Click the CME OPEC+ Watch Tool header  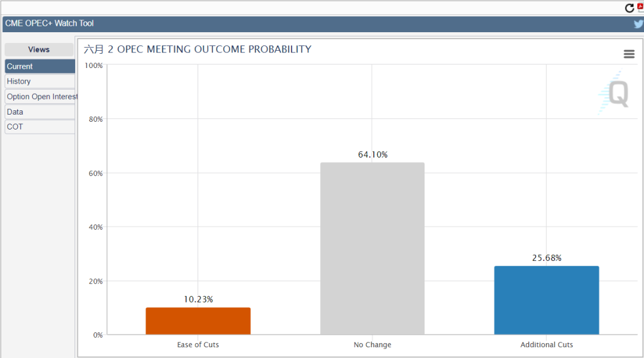click(49, 23)
